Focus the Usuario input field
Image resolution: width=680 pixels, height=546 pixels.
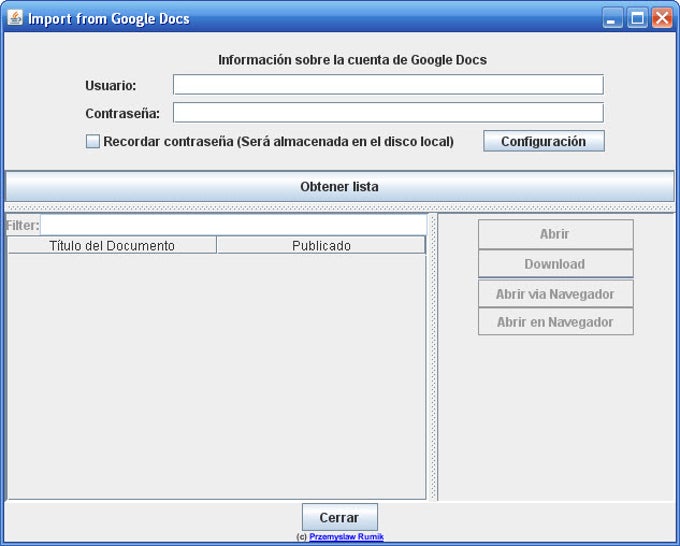(388, 85)
